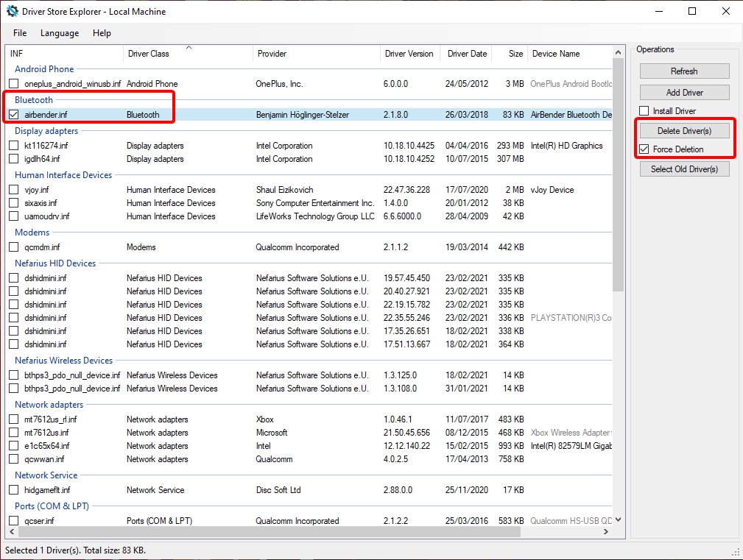Open the File menu

tap(20, 33)
